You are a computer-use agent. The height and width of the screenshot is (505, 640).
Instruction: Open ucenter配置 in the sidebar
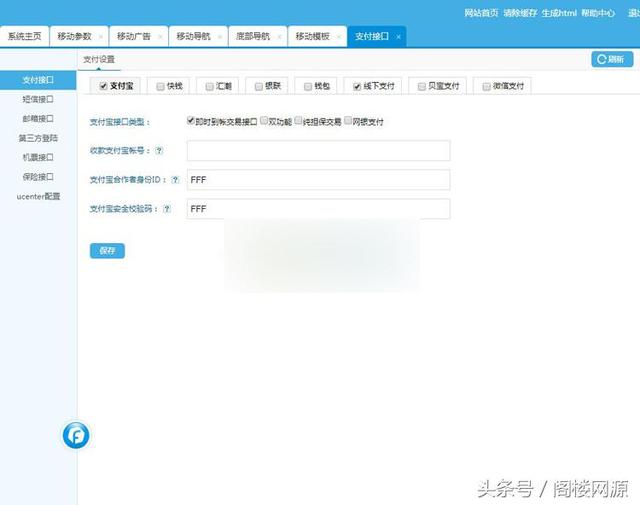click(x=38, y=196)
